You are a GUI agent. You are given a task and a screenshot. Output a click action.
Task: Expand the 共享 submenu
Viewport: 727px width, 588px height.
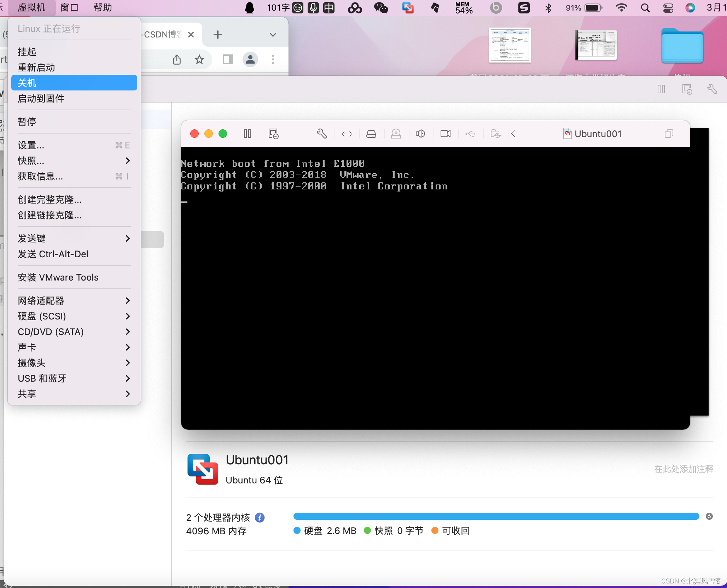tap(74, 394)
